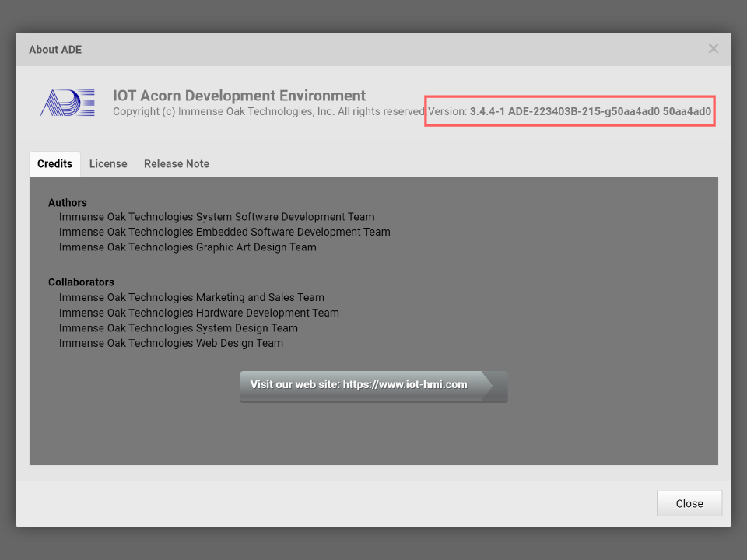Click the Immense Oak Technologies copyright notice
747x560 pixels.
click(x=268, y=112)
